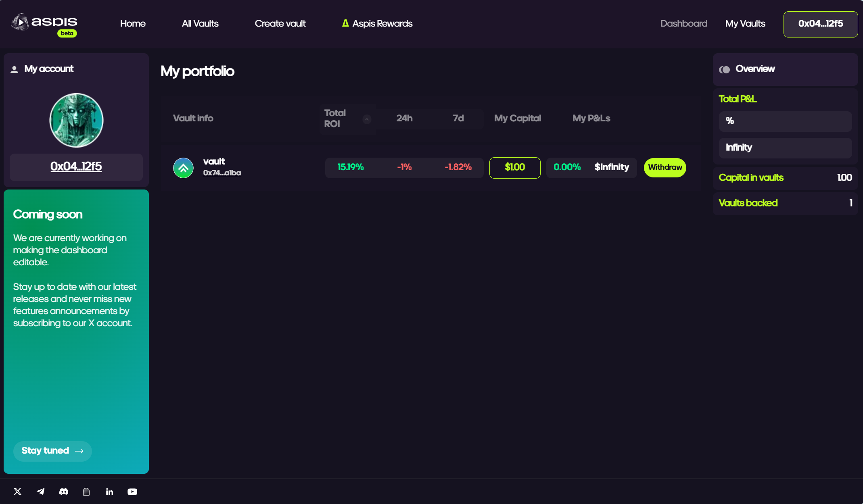863x504 pixels.
Task: Open the YouTube social icon
Action: (x=132, y=492)
